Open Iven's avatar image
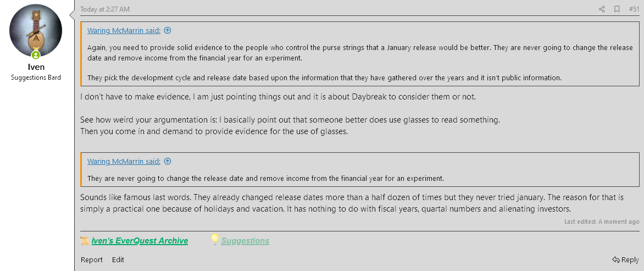Image resolution: width=644 pixels, height=271 pixels. pyautogui.click(x=36, y=31)
